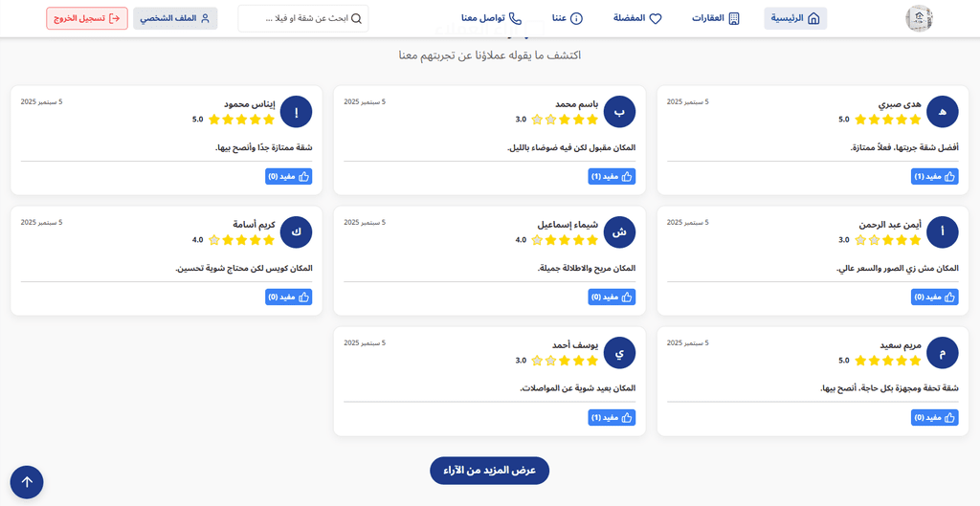Click the apartment search input field
This screenshot has height=506, width=980.
click(x=297, y=18)
